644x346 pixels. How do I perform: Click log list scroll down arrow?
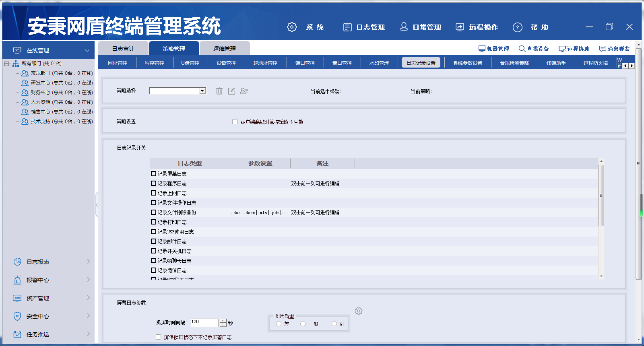(601, 276)
